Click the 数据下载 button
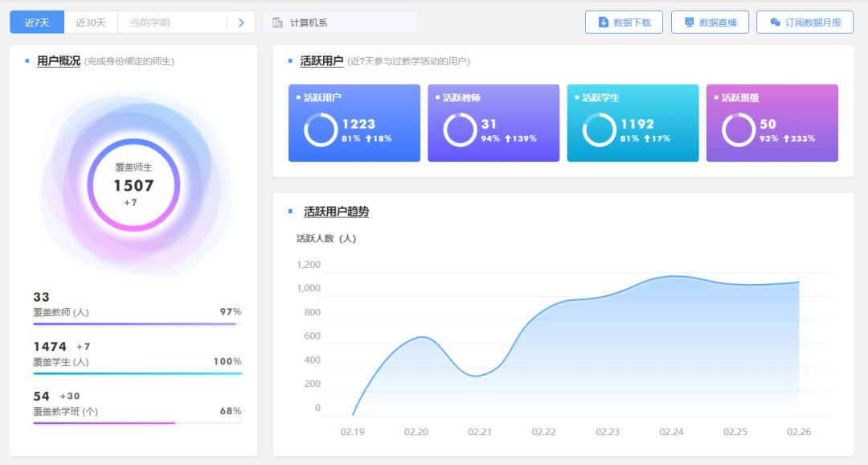Viewport: 868px width, 465px height. pyautogui.click(x=624, y=23)
